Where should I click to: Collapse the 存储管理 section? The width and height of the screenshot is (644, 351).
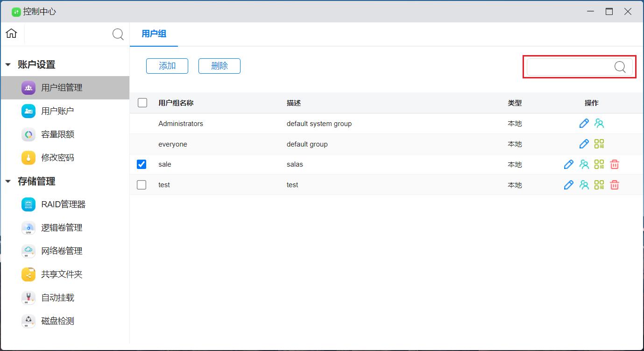click(x=8, y=182)
